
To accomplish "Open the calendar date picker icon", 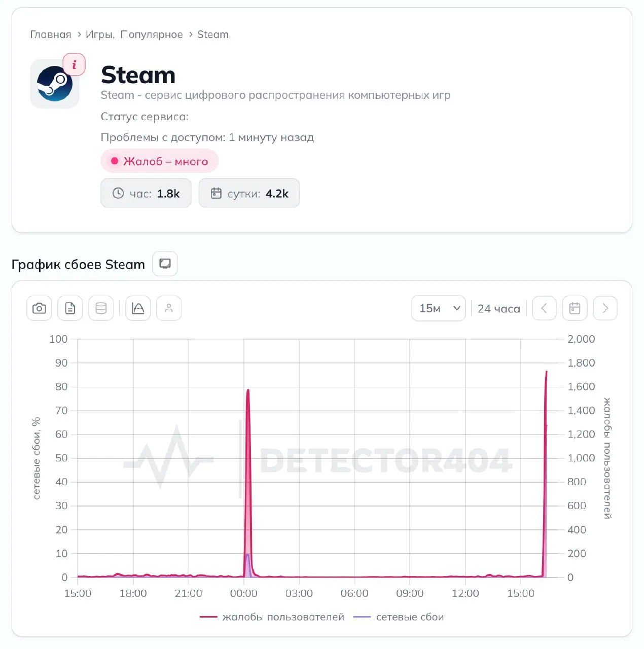I will (575, 308).
